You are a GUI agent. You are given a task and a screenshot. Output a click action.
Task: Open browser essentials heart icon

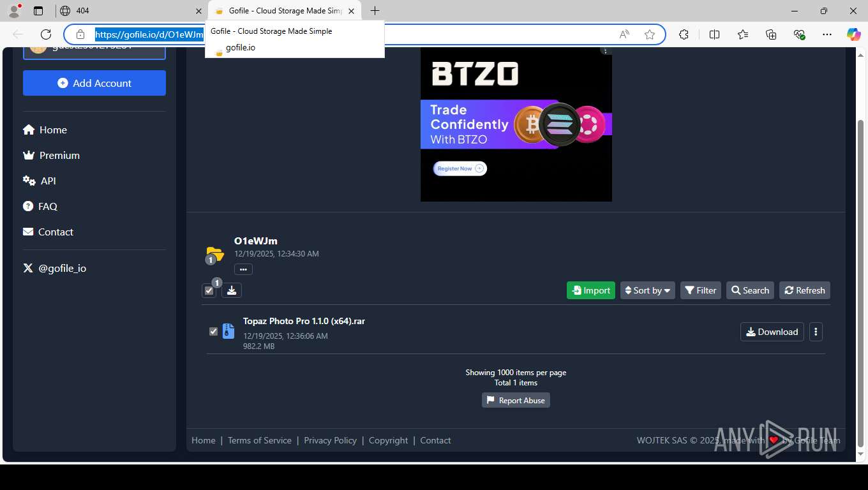point(799,34)
